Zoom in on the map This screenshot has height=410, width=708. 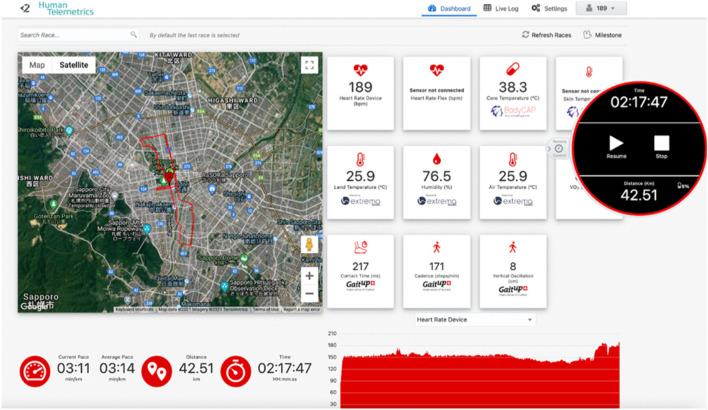point(309,275)
